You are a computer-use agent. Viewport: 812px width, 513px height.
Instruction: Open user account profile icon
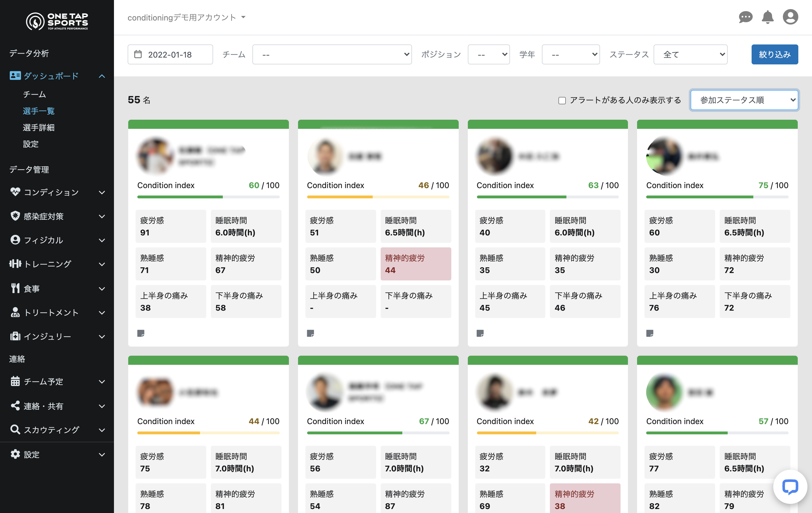point(790,17)
